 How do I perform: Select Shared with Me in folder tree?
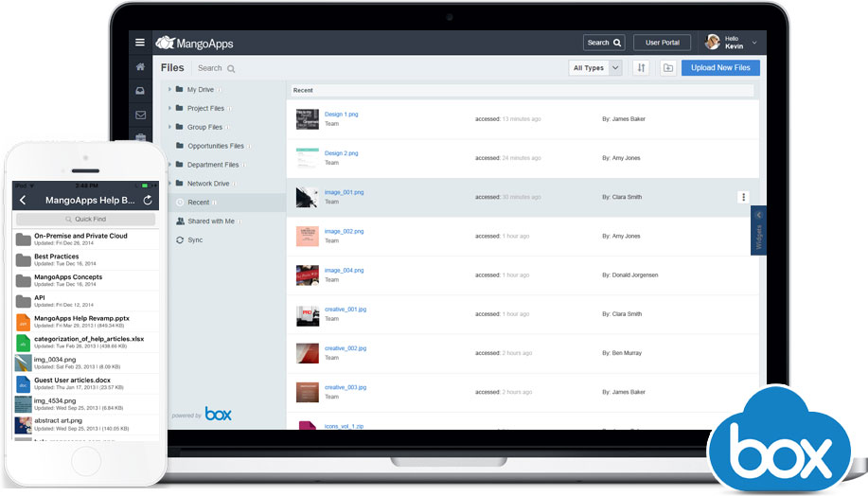[211, 221]
